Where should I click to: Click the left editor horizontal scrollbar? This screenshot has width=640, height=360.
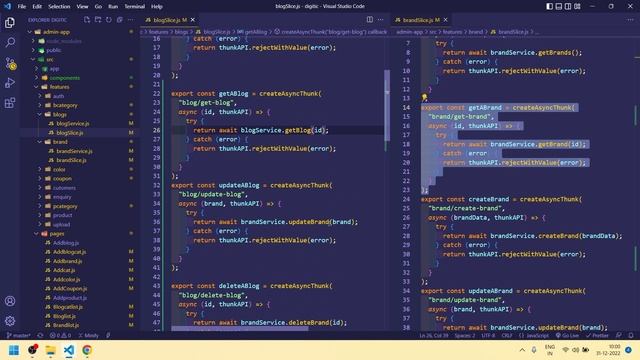240,329
